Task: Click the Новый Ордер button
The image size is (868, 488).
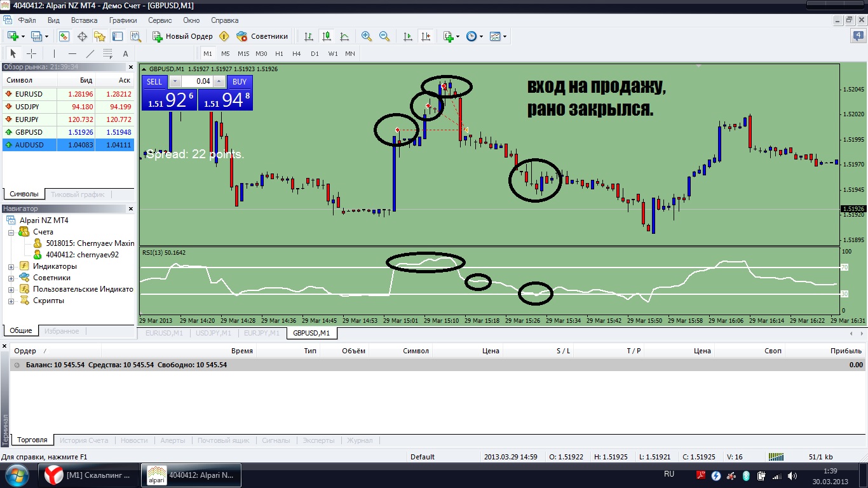Action: [x=182, y=36]
